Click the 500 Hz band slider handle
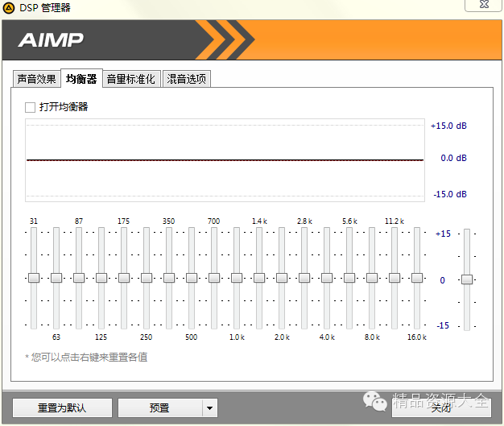 (x=192, y=278)
